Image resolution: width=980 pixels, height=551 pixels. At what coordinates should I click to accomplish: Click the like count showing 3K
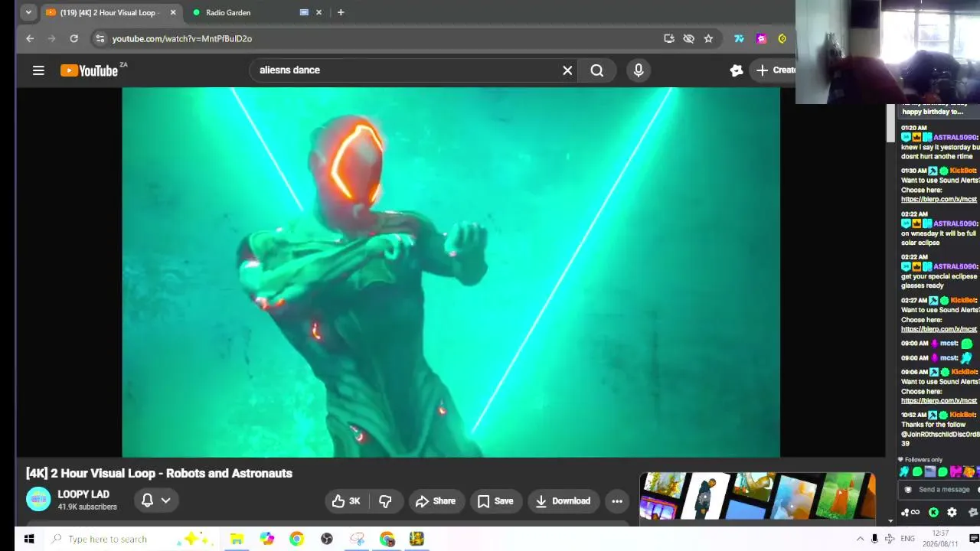click(x=354, y=501)
